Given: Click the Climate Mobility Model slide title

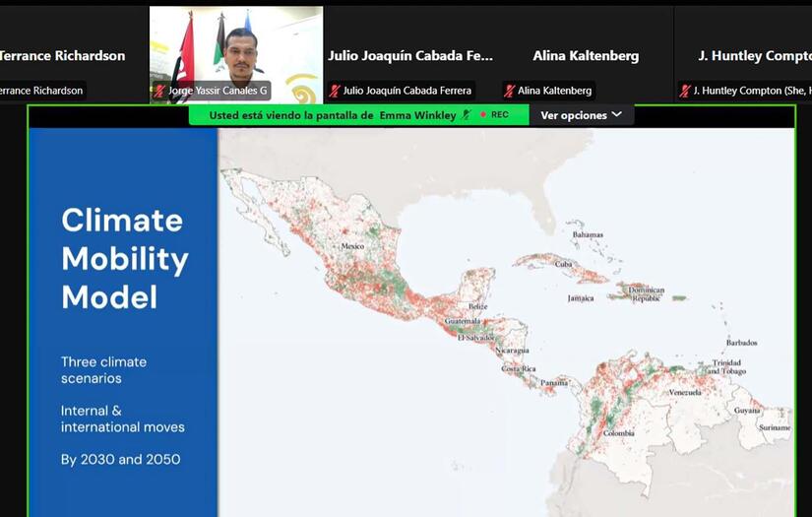Looking at the screenshot, I should [124, 258].
